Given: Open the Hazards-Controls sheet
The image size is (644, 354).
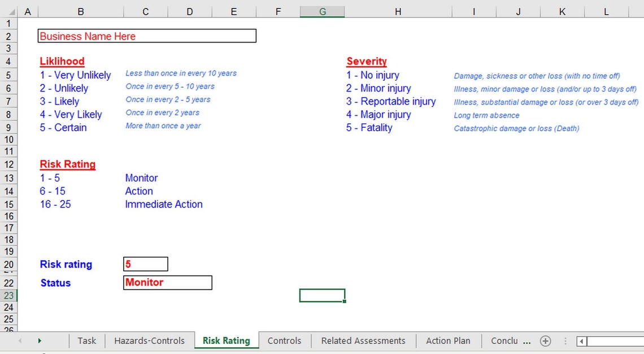Looking at the screenshot, I should pyautogui.click(x=149, y=341).
